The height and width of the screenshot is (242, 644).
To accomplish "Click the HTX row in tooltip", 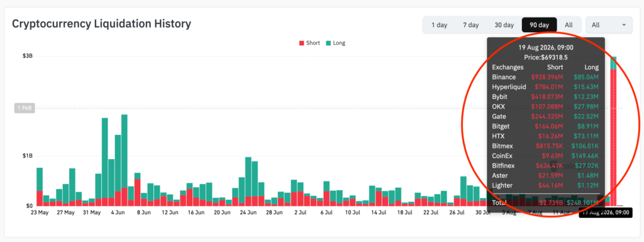I will pyautogui.click(x=545, y=136).
